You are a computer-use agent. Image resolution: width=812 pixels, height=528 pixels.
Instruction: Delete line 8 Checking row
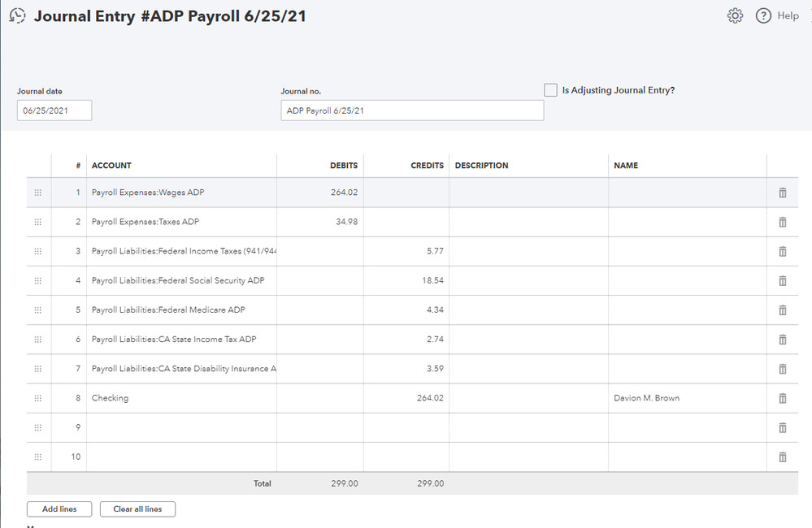pyautogui.click(x=783, y=398)
